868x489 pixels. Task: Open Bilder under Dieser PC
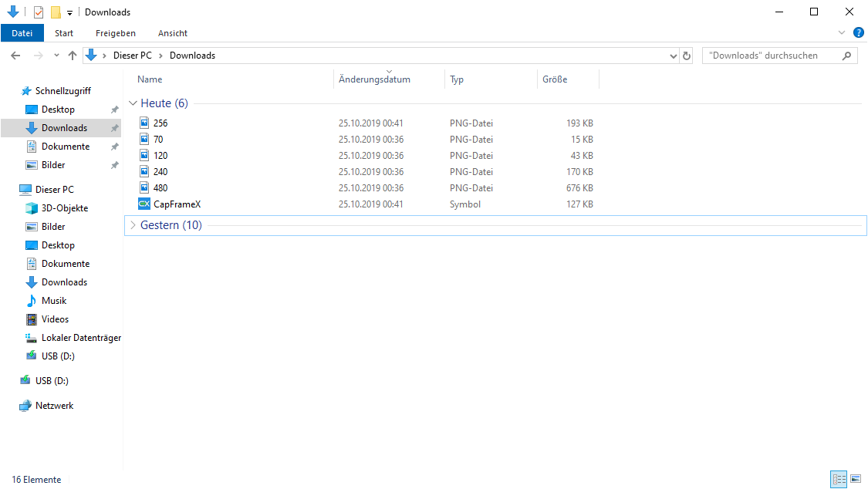click(53, 227)
